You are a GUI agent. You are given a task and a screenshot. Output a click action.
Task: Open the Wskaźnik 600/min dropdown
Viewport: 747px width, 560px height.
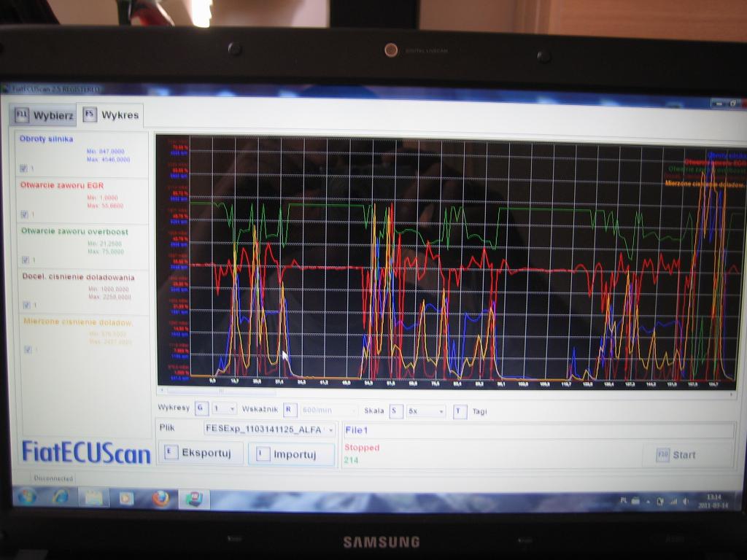[329, 410]
